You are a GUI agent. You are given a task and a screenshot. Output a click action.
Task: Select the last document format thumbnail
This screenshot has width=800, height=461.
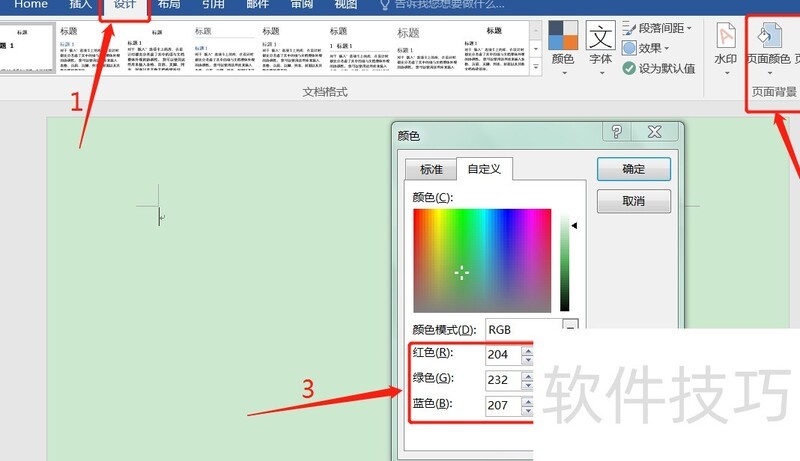494,48
